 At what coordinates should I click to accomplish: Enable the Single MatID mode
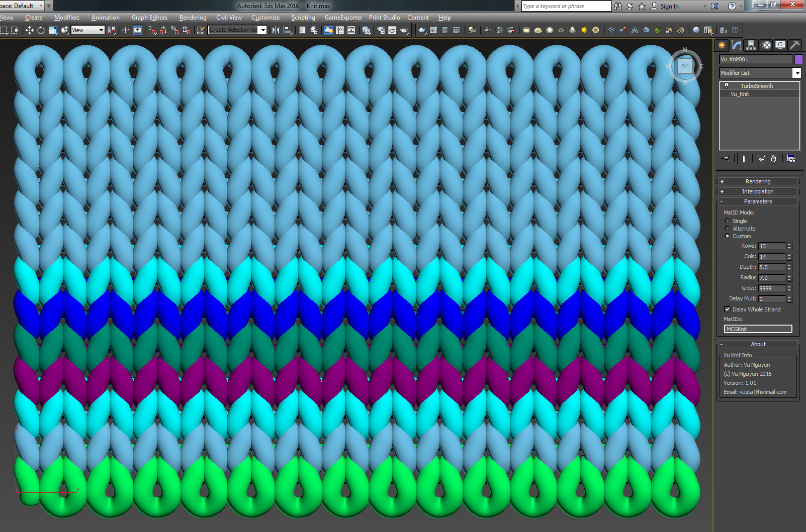pyautogui.click(x=727, y=221)
